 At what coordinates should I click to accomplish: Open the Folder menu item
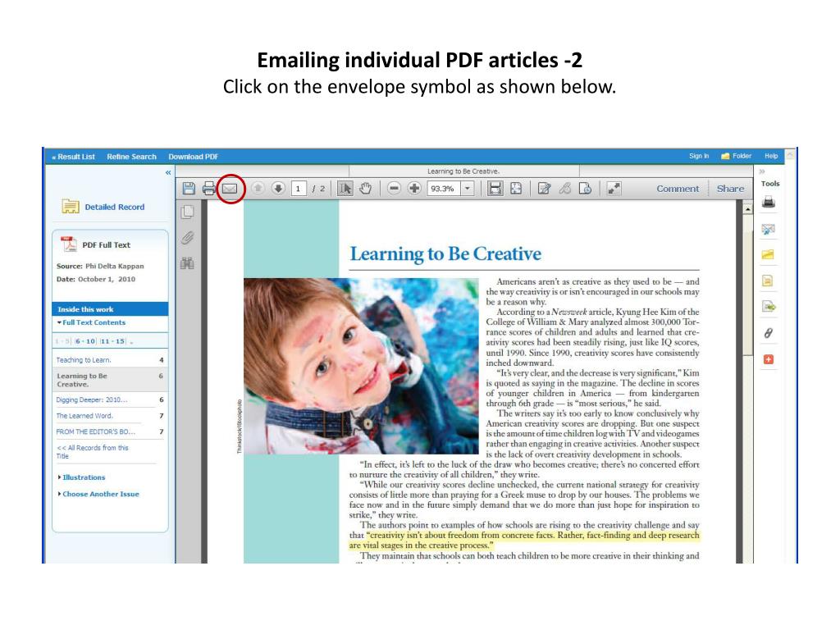736,156
